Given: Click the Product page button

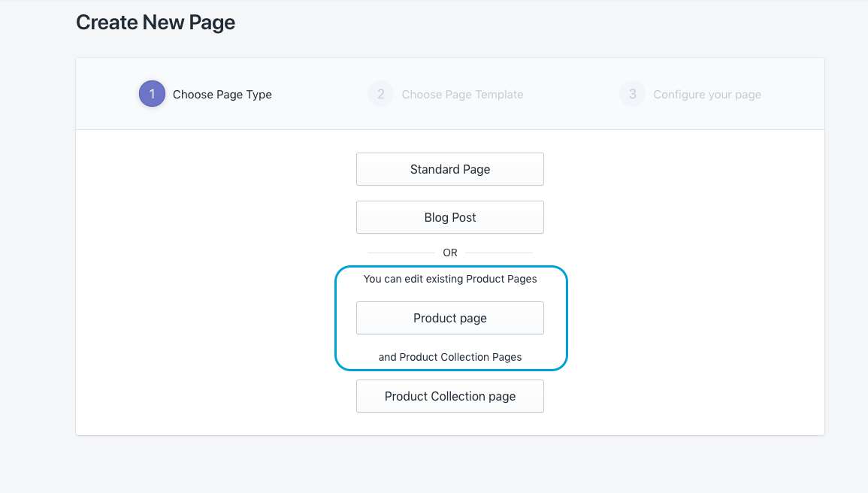Looking at the screenshot, I should click(x=450, y=318).
